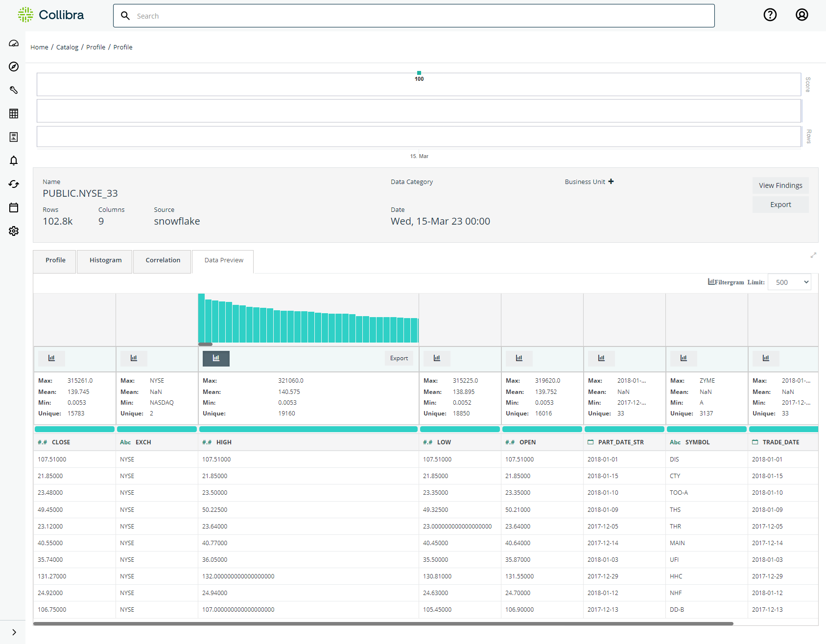Click the Catalog breadcrumb link

(x=67, y=47)
